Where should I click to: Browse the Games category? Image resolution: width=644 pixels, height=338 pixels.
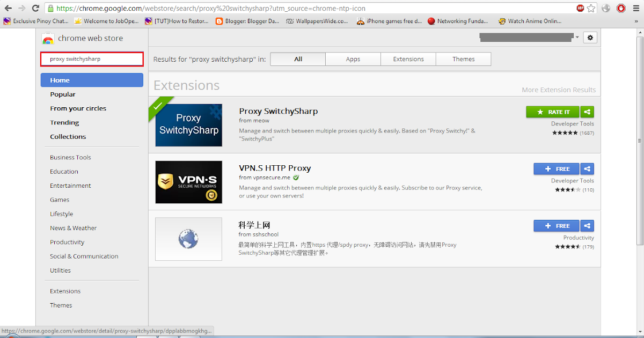pyautogui.click(x=60, y=200)
